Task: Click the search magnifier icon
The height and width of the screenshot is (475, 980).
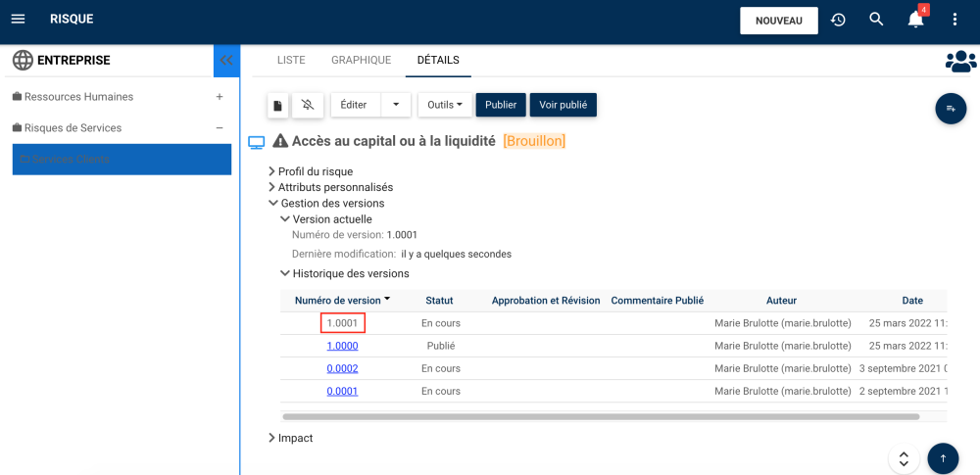Action: 876,20
